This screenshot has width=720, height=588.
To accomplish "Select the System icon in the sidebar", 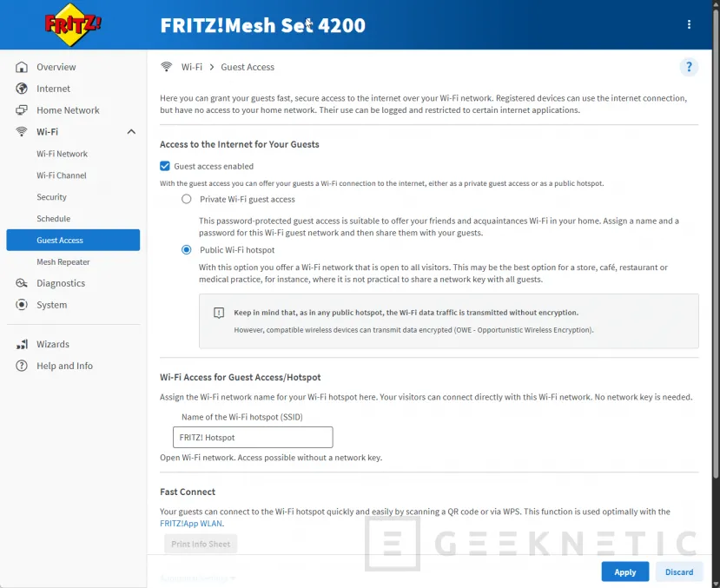I will click(21, 305).
